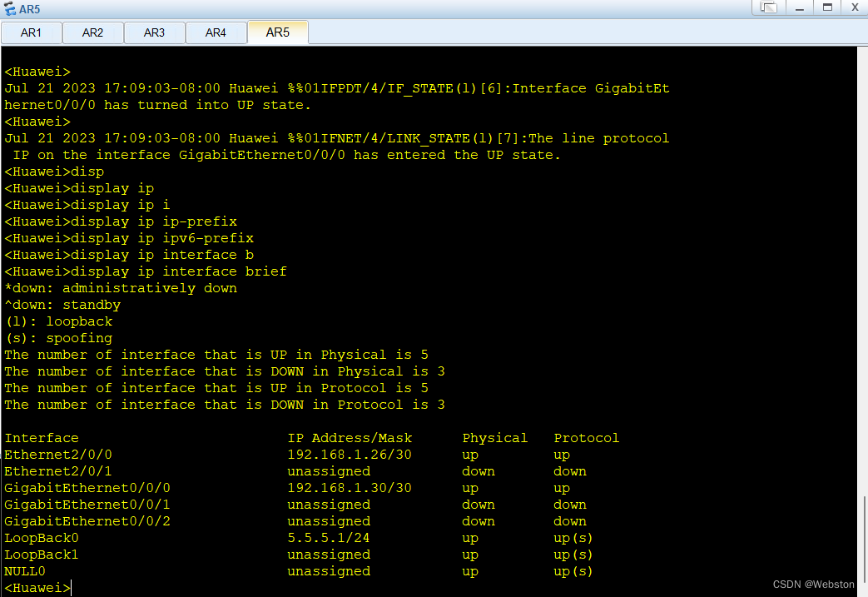
Task: Click the NULL0 protocol status up(s)
Action: pyautogui.click(x=573, y=571)
